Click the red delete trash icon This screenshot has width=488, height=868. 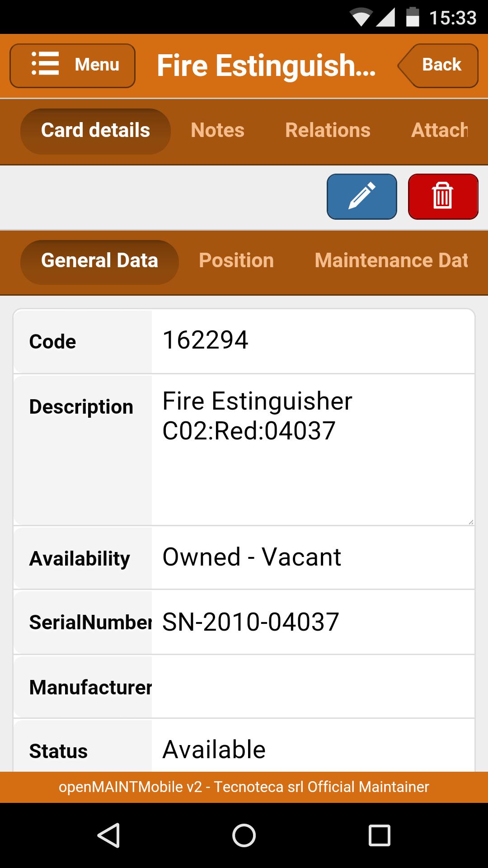[443, 196]
